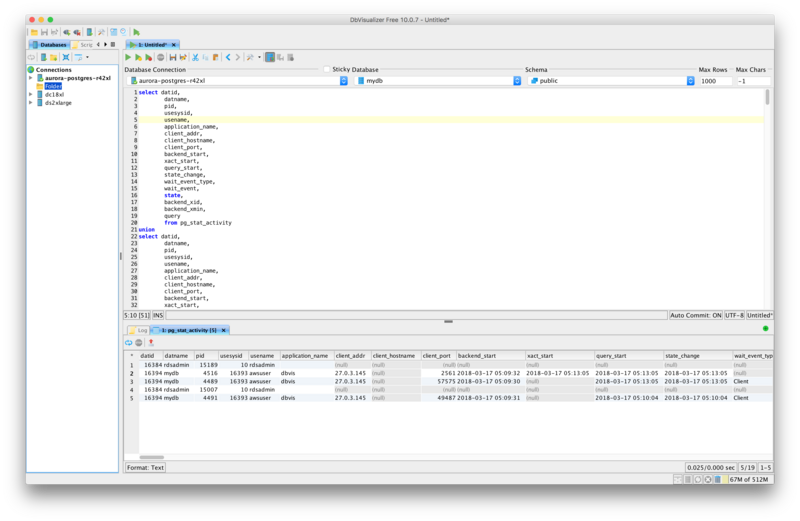Screen dimensions: 800x521
Task: Click the Copy icon in editor toolbar
Action: coord(205,57)
